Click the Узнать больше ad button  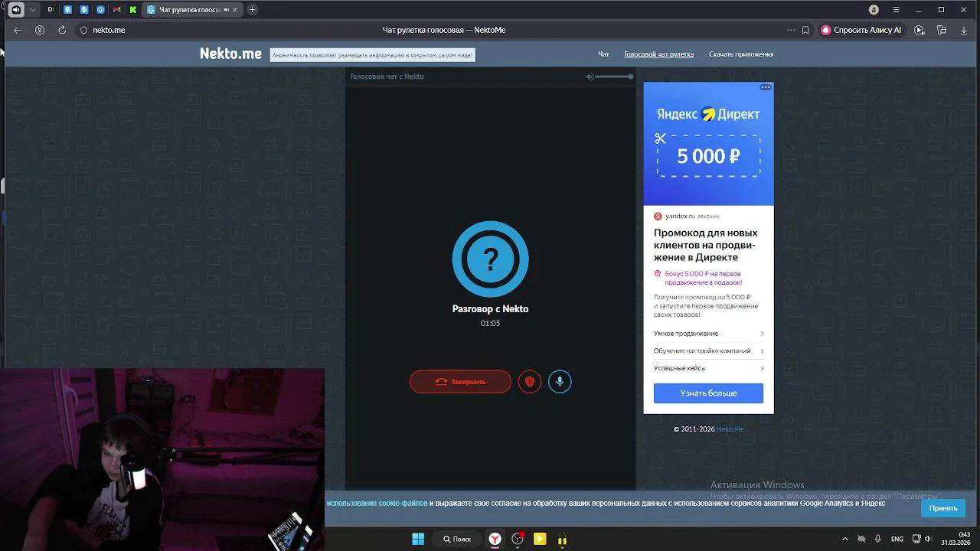[708, 393]
